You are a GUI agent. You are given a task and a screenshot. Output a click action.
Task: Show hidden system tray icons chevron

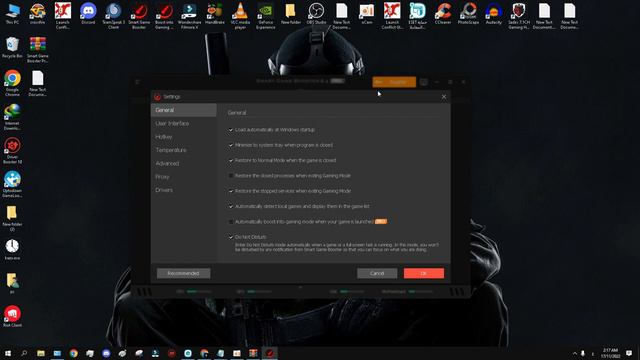tap(575, 353)
